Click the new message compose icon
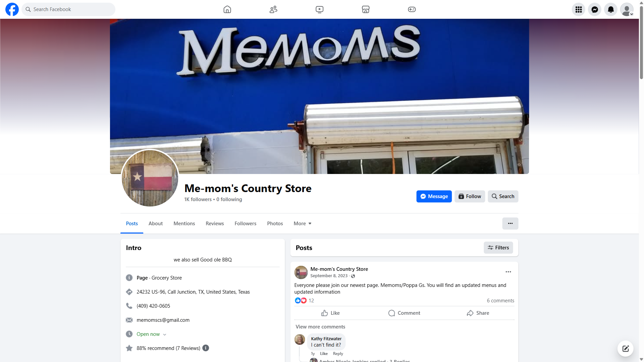The height and width of the screenshot is (362, 644). [625, 349]
